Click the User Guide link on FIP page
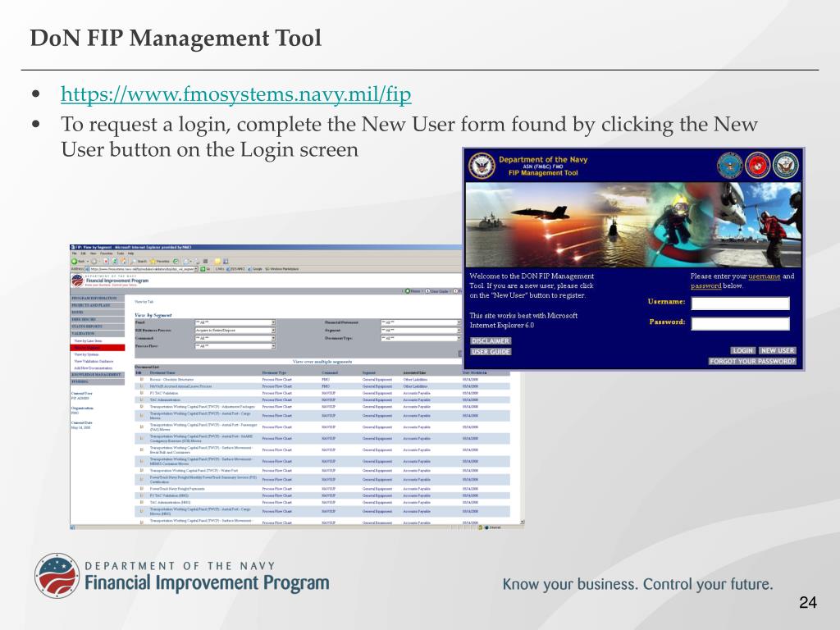 [436, 291]
